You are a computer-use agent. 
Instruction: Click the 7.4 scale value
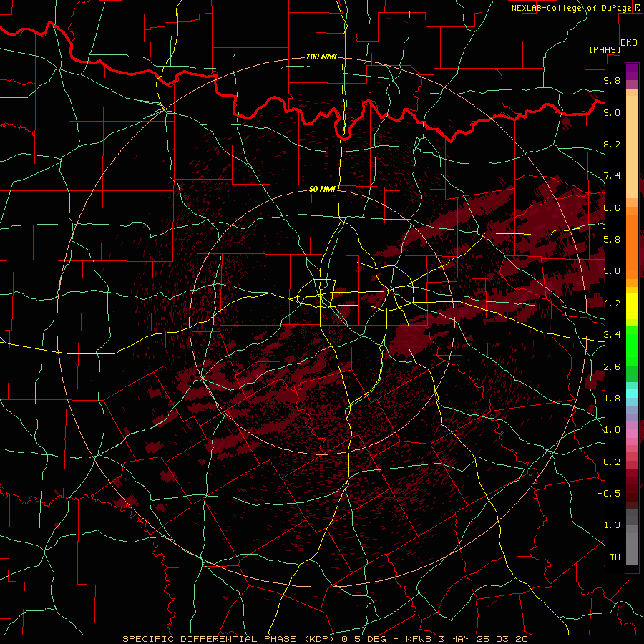(612, 176)
